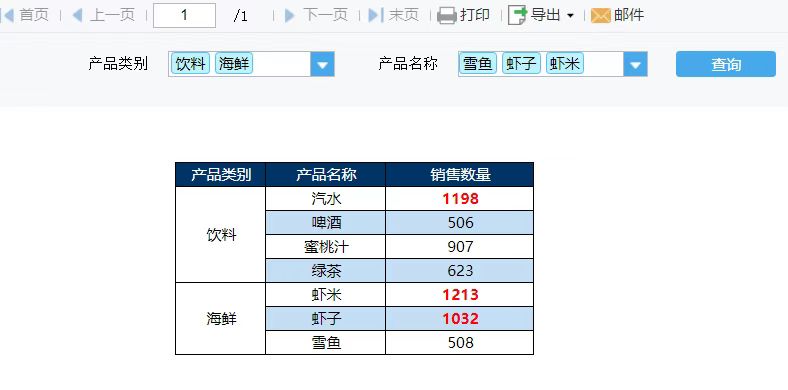Select the 虾子 tag in 产品名称
The image size is (788, 390).
(x=521, y=64)
